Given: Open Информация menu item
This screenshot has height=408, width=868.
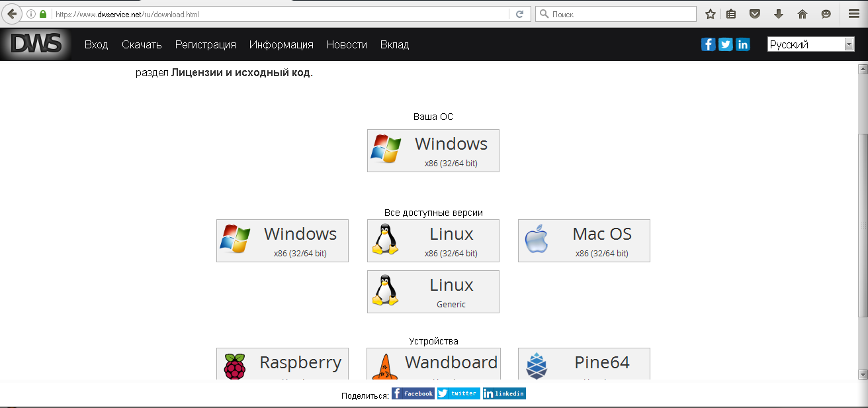Looking at the screenshot, I should tap(281, 44).
